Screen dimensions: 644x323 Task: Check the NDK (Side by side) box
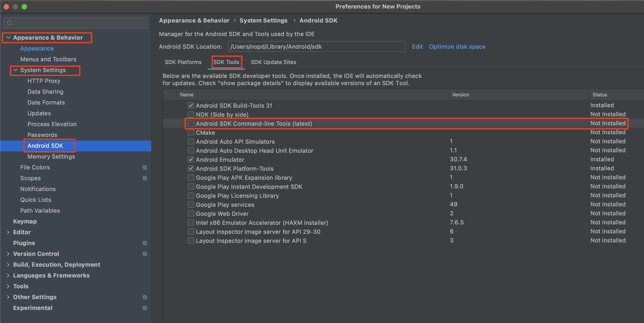click(191, 114)
